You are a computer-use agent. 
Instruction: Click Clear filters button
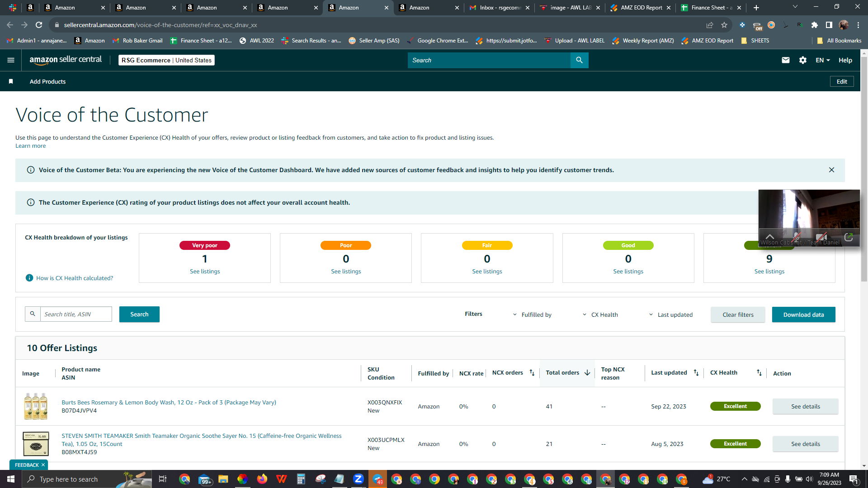point(738,314)
